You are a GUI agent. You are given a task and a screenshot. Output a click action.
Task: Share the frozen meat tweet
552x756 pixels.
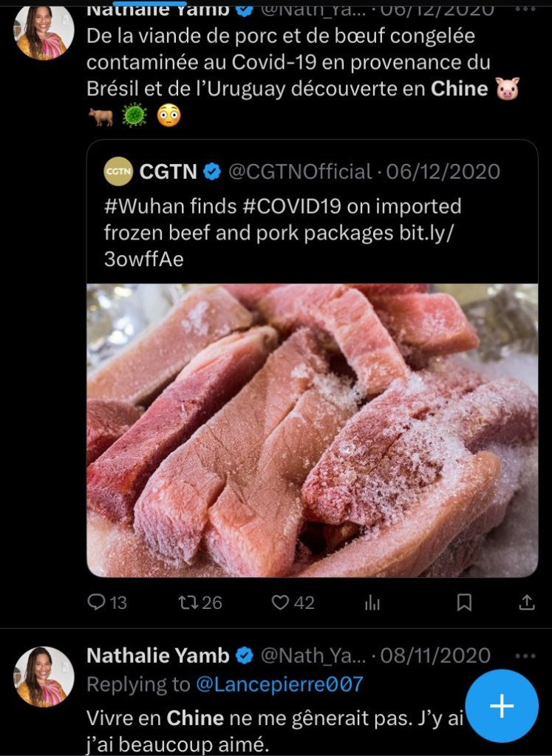point(527,603)
